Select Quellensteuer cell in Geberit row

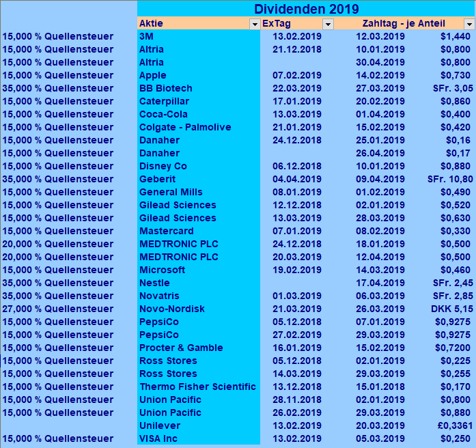coord(57,179)
